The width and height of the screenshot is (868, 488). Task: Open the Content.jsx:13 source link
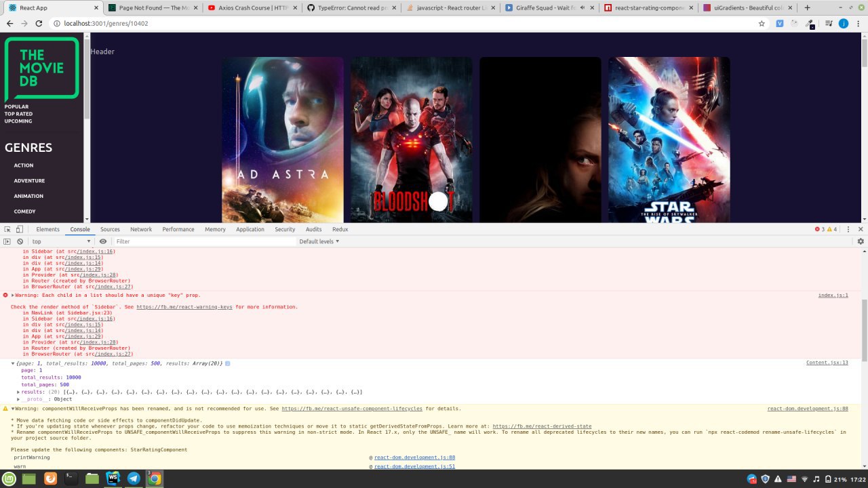(x=827, y=363)
